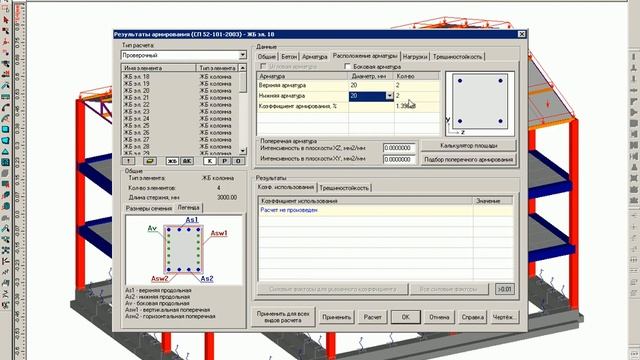
Task: Open the Расположение арматуры tab
Action: pos(365,56)
